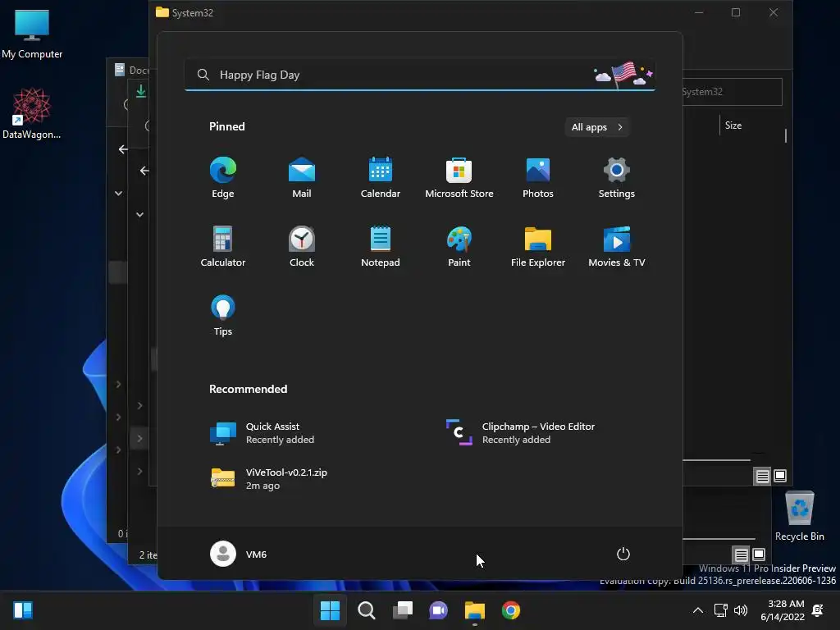Switch to details view in the lower Explorer window
This screenshot has height=630, width=840.
(741, 555)
